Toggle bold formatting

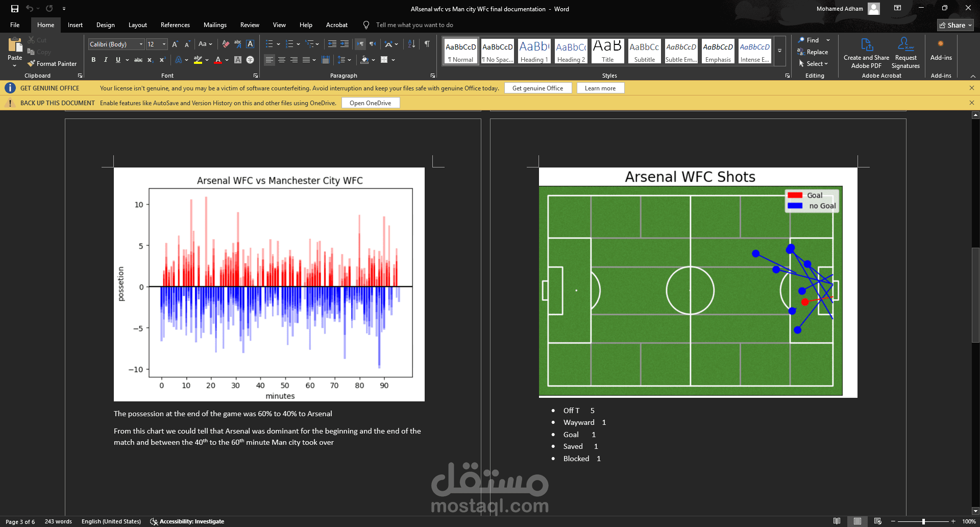click(x=93, y=60)
